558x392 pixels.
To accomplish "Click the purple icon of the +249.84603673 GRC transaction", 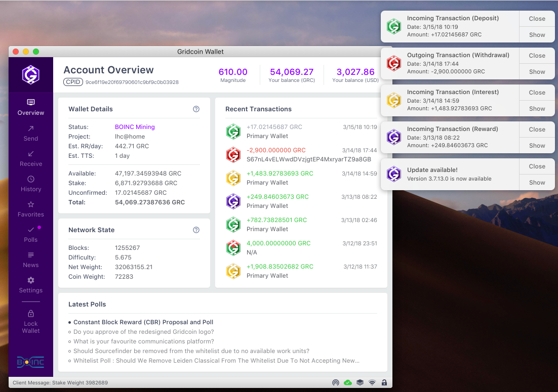I will (x=233, y=201).
